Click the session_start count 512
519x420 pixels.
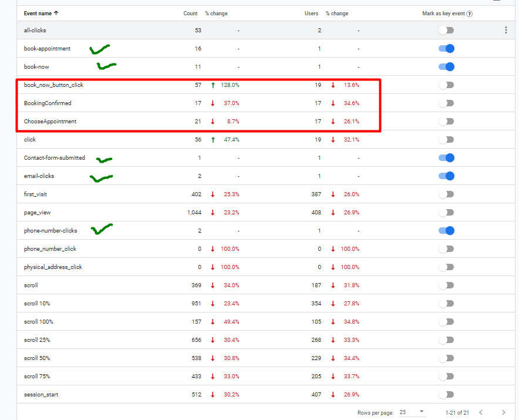[196, 395]
